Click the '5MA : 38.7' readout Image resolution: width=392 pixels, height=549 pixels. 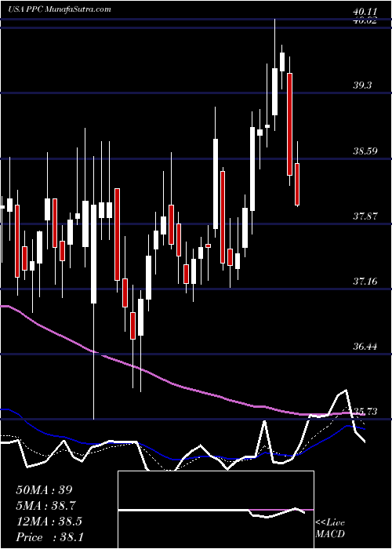pyautogui.click(x=46, y=506)
